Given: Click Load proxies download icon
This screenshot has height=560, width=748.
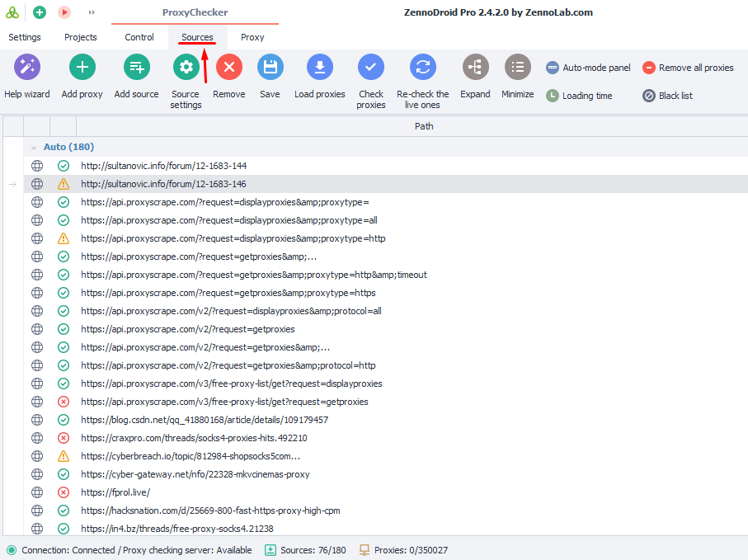Looking at the screenshot, I should coord(320,68).
